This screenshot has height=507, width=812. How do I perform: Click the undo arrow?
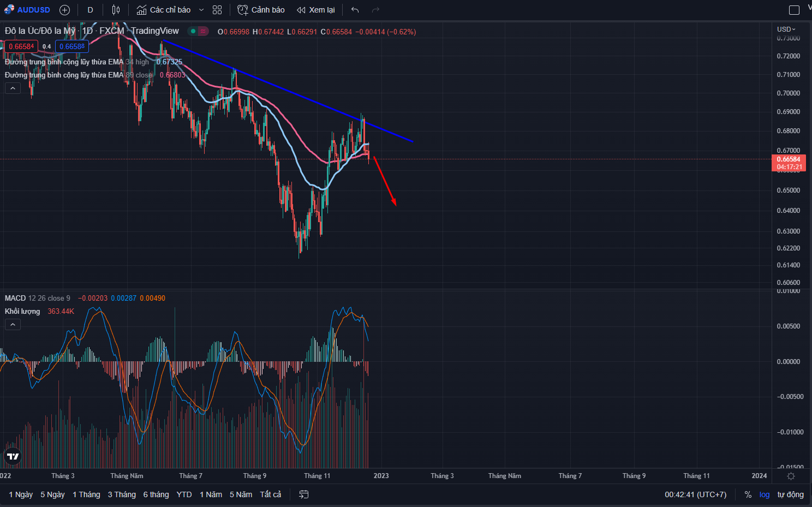click(x=355, y=10)
